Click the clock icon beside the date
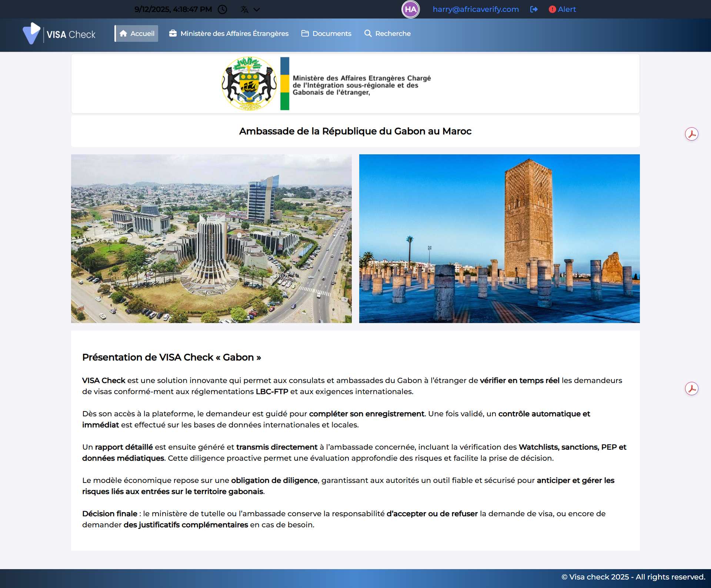This screenshot has height=588, width=711. click(222, 9)
